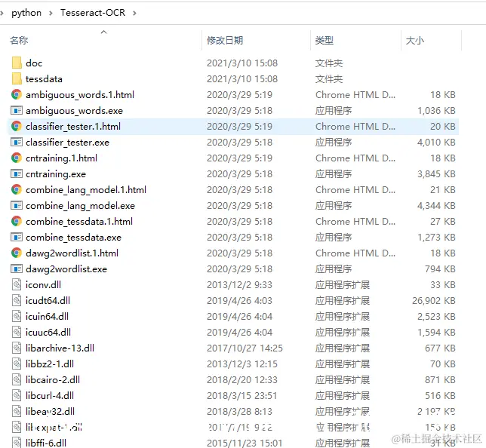The width and height of the screenshot is (486, 448).
Task: Select file name dawg2wordlist.exe
Action: (x=66, y=269)
